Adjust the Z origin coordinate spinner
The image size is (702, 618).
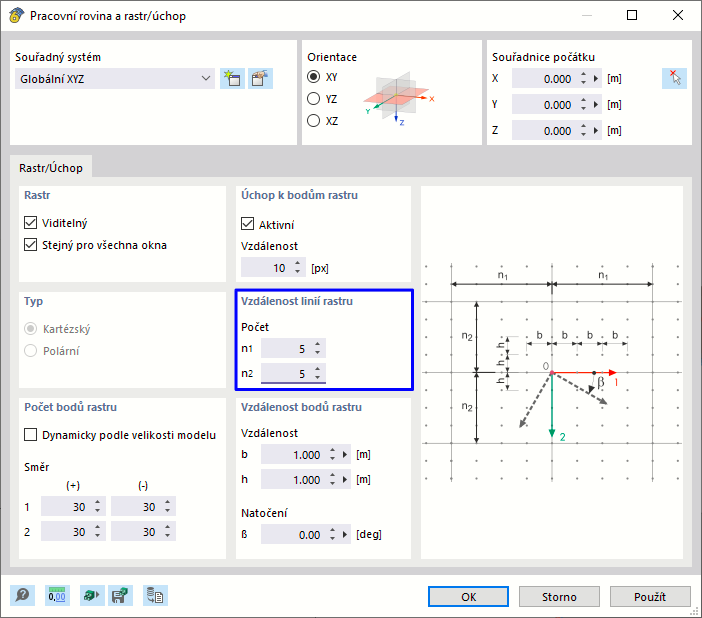583,131
